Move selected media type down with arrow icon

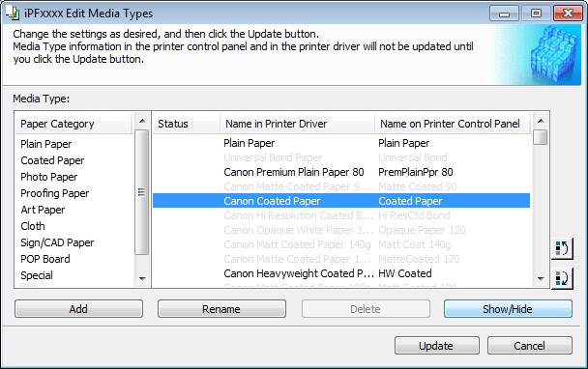tap(562, 278)
